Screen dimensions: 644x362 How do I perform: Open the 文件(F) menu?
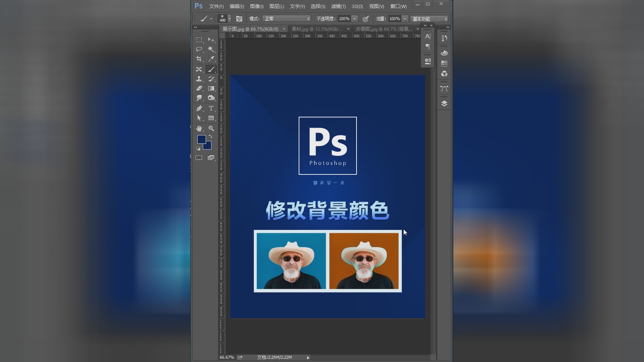tap(216, 6)
